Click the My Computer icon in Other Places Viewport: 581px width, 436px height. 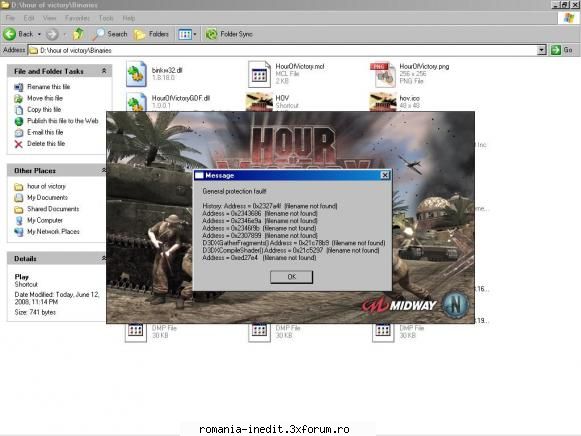coord(19,221)
